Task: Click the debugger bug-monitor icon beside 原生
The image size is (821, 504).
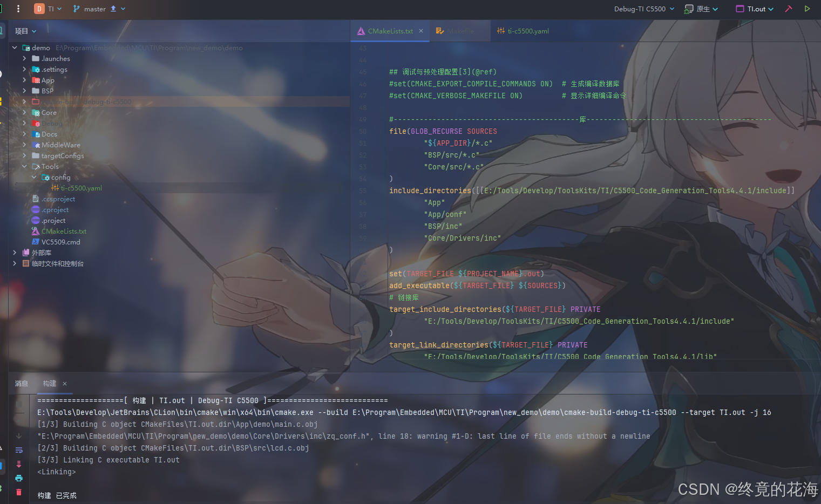Action: click(x=689, y=9)
